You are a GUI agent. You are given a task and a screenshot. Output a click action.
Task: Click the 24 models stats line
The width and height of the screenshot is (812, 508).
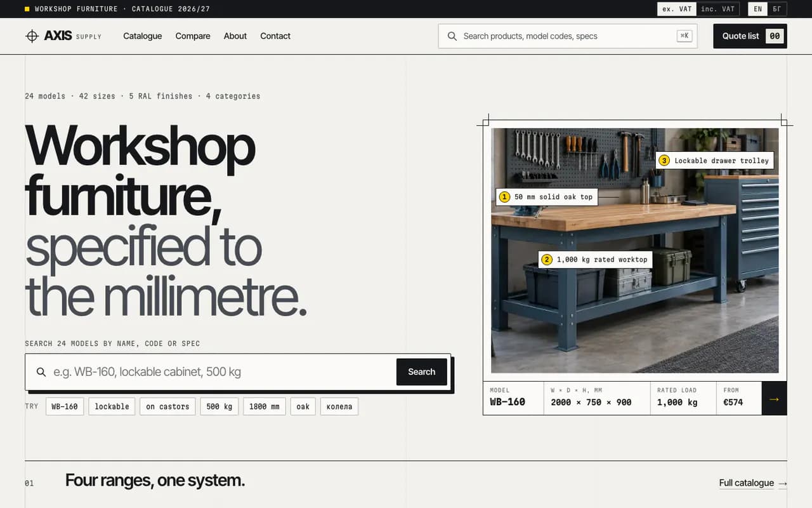142,96
